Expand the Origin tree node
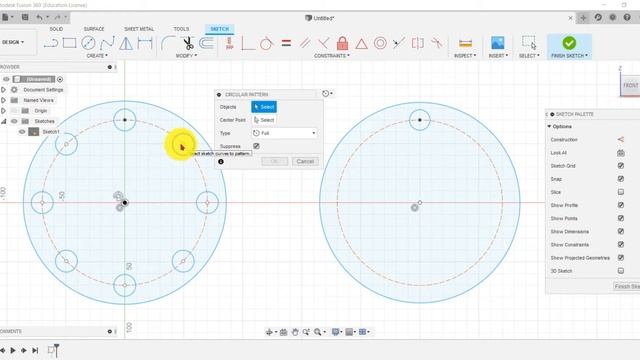Image resolution: width=640 pixels, height=360 pixels. point(3,111)
